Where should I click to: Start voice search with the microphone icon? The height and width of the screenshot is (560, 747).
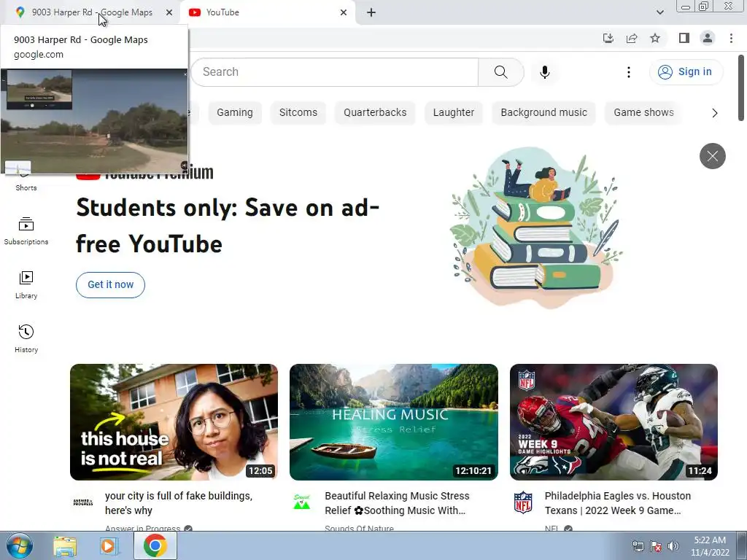[545, 72]
